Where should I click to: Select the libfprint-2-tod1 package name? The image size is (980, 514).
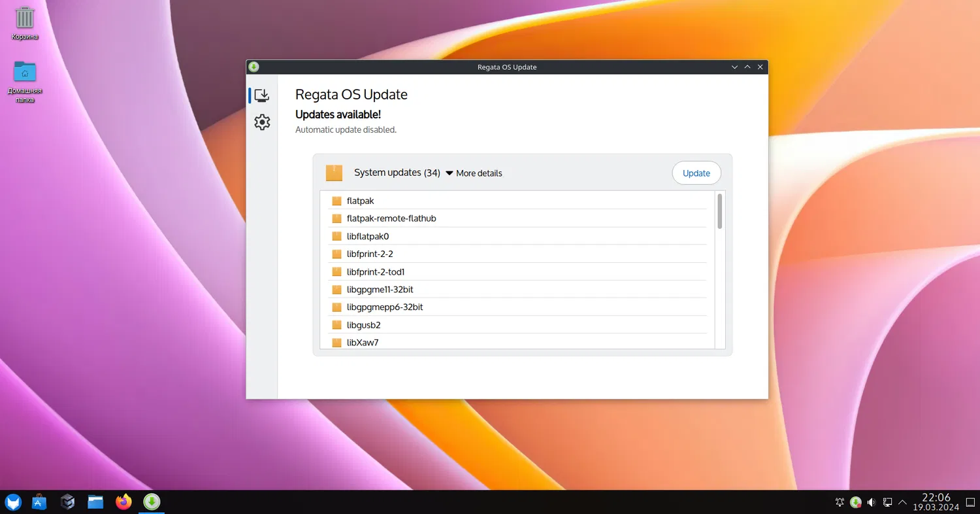click(x=376, y=271)
